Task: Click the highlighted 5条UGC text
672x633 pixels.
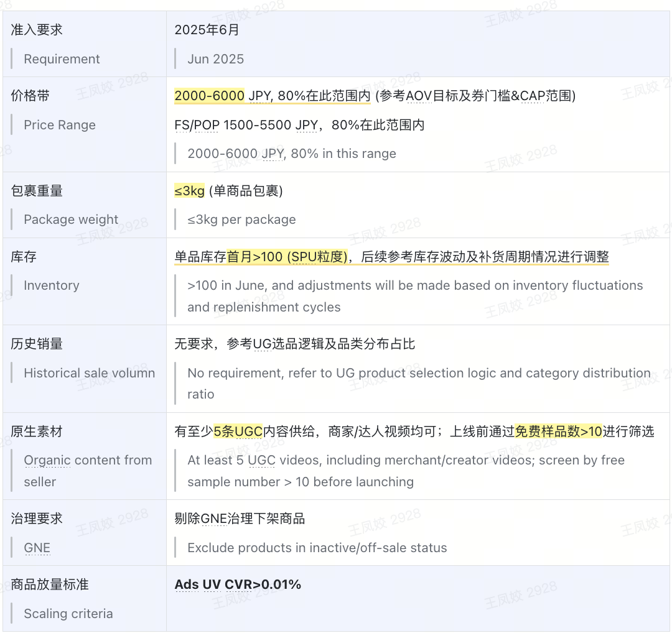Action: pyautogui.click(x=238, y=432)
